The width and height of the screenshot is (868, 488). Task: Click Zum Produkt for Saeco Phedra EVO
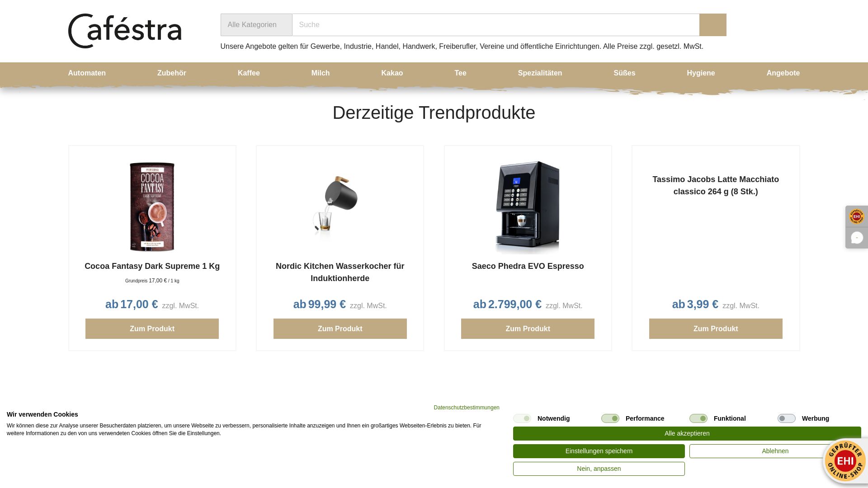(x=528, y=329)
